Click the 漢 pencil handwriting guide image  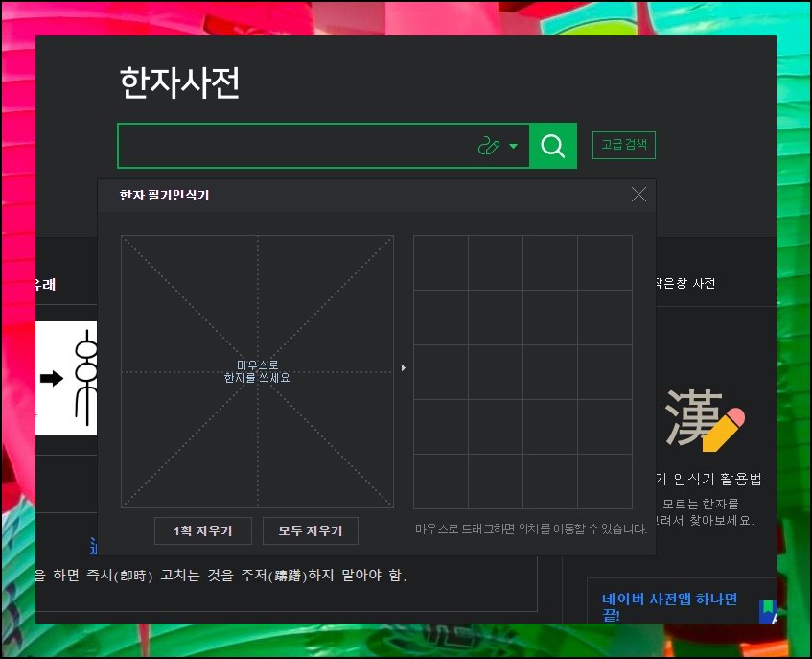click(706, 419)
